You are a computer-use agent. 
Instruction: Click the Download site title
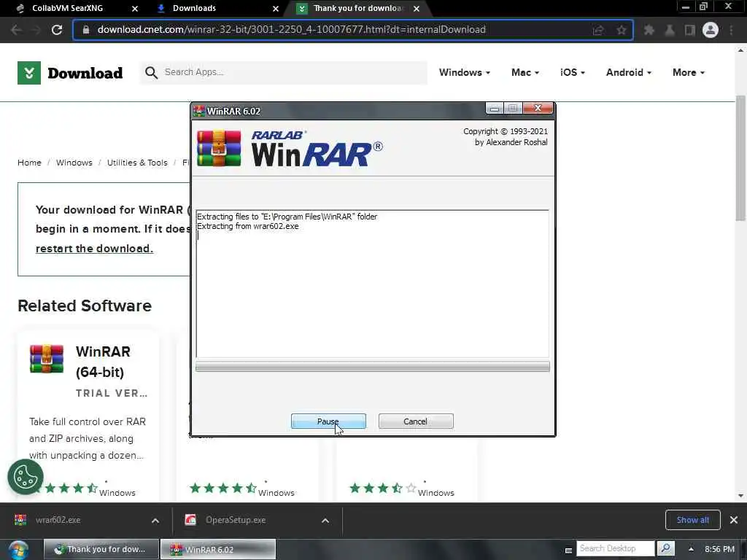click(85, 73)
